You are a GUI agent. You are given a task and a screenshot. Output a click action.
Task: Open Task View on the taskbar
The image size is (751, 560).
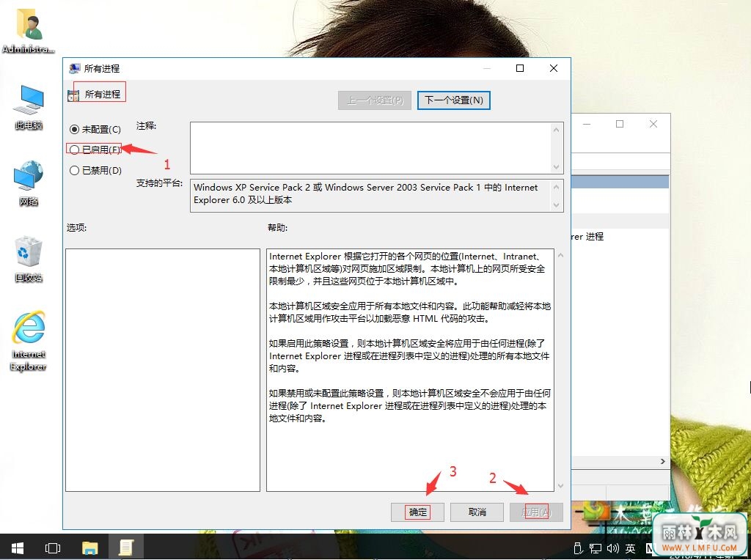pos(53,548)
